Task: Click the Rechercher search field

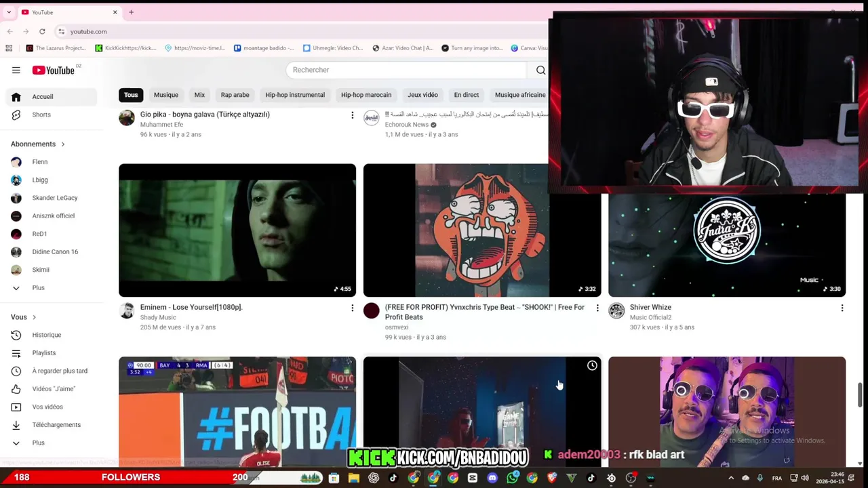Action: click(x=406, y=70)
